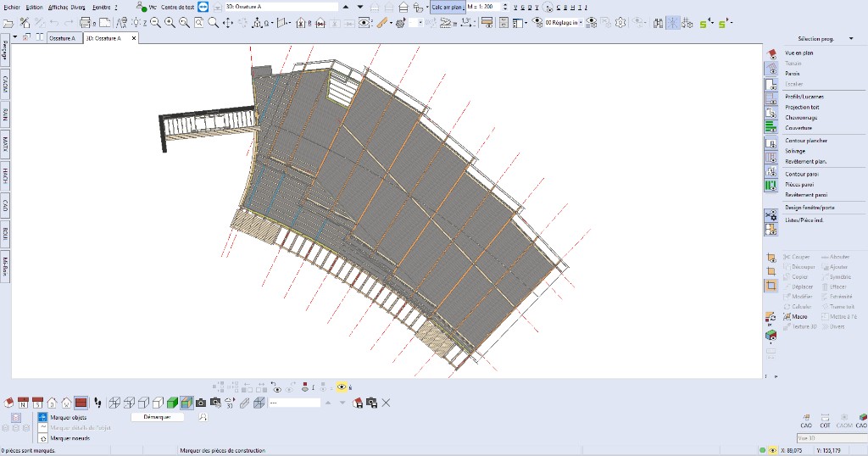Click Vue en plan in the right panel
Image resolution: width=868 pixels, height=456 pixels.
[x=798, y=53]
